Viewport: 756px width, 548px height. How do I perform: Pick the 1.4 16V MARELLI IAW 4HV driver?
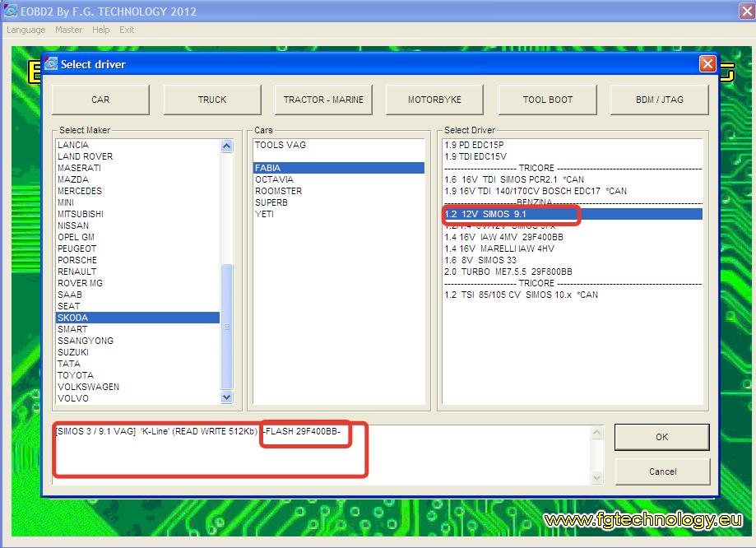pos(573,249)
